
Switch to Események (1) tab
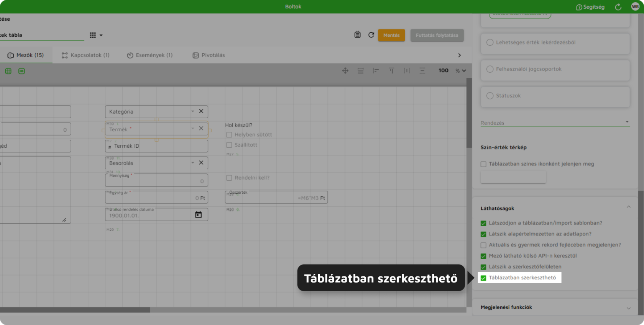tap(150, 56)
